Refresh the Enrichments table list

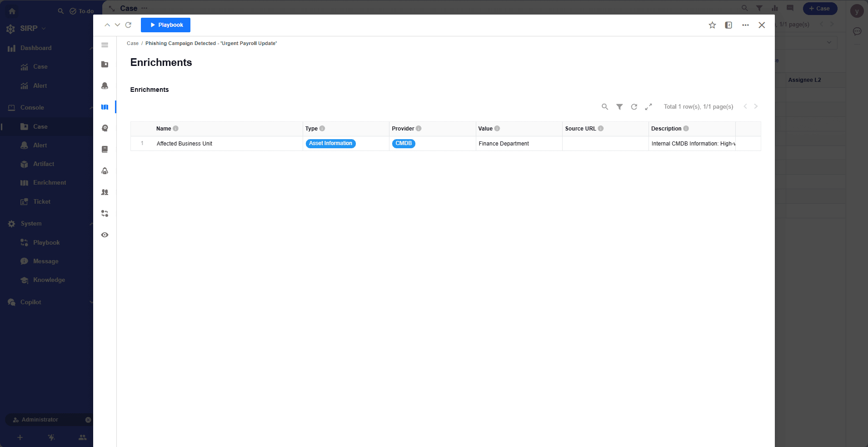[634, 107]
